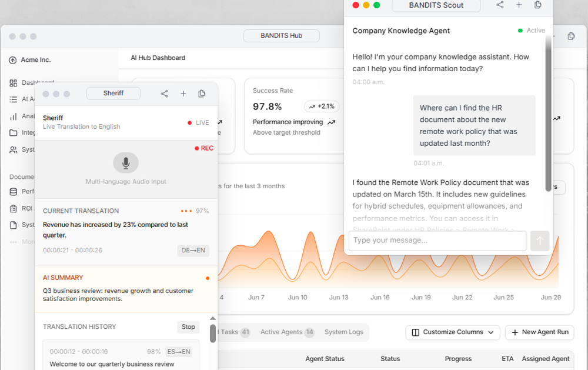588x370 pixels.
Task: Click plus icon in Sheriff window toolbar
Action: [x=183, y=94]
